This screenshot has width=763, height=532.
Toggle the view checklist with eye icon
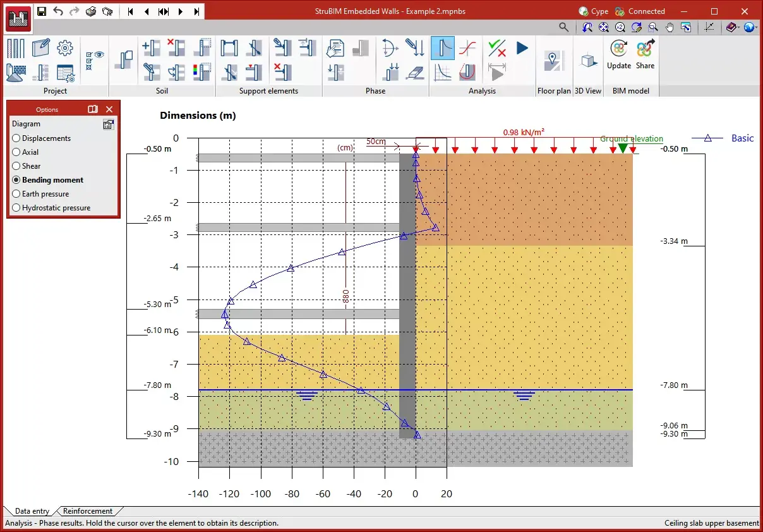pyautogui.click(x=95, y=61)
